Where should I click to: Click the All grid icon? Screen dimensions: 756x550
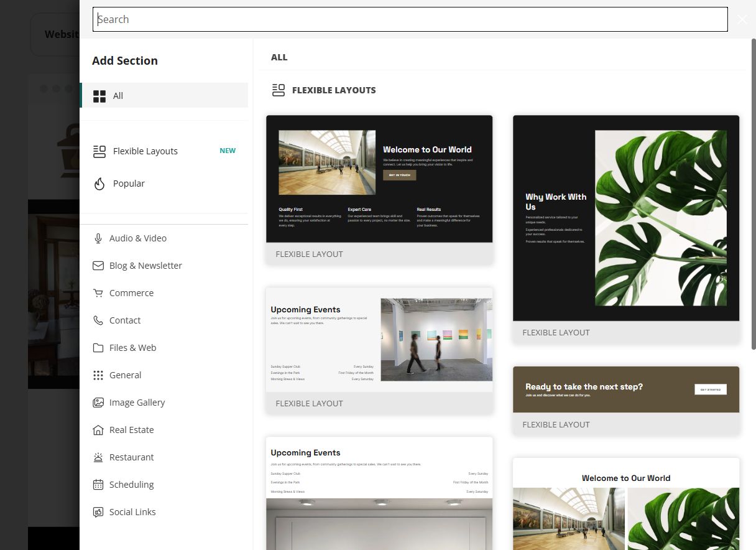click(99, 96)
